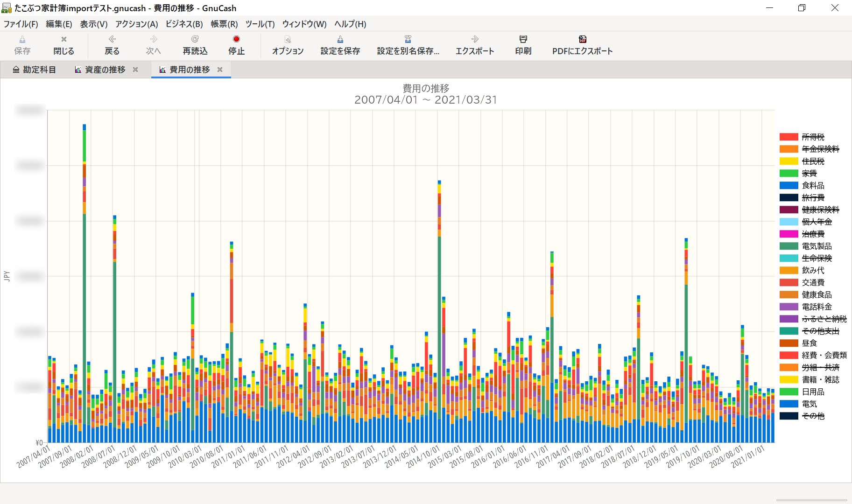Click the ふるさと納税 legend label
The height and width of the screenshot is (504, 852).
pos(824,319)
